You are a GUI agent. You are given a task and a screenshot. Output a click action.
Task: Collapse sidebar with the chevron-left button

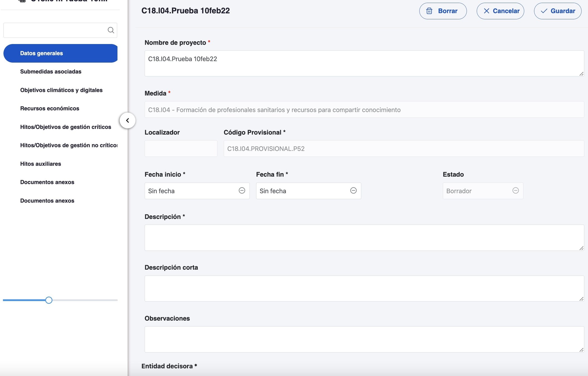coord(128,120)
